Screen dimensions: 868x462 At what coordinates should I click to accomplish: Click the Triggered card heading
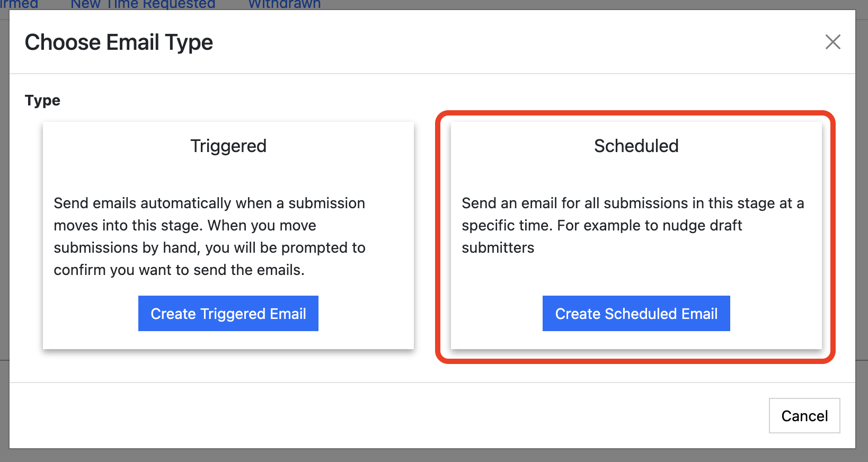228,146
